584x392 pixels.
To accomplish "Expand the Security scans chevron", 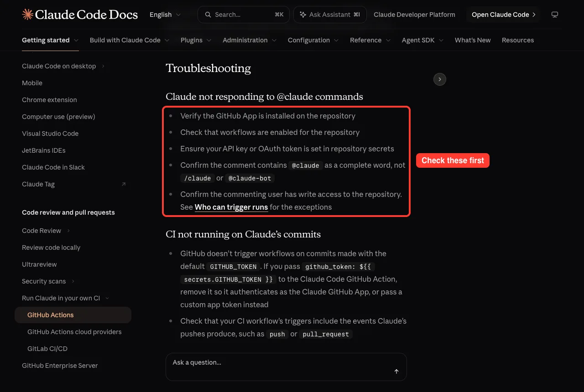I will pyautogui.click(x=73, y=281).
